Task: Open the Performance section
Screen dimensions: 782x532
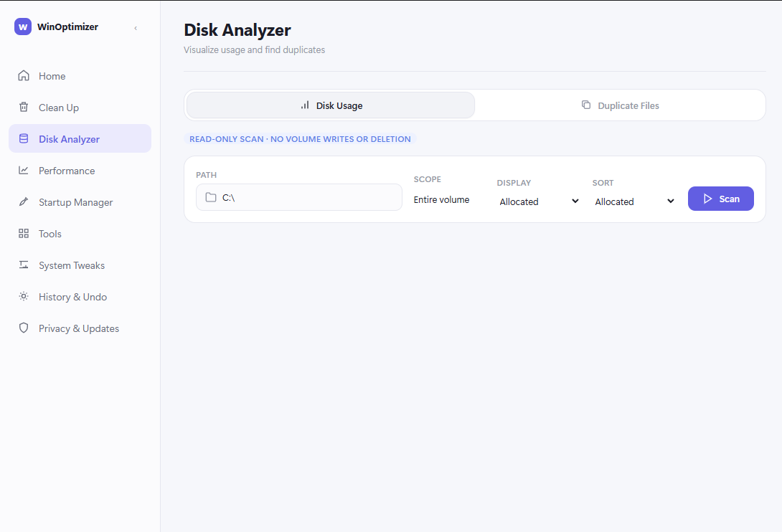Action: point(80,171)
